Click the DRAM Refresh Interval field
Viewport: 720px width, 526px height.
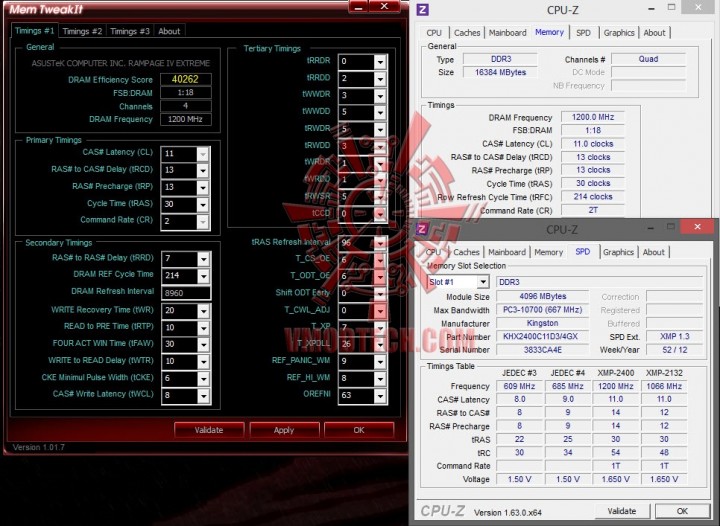(186, 293)
